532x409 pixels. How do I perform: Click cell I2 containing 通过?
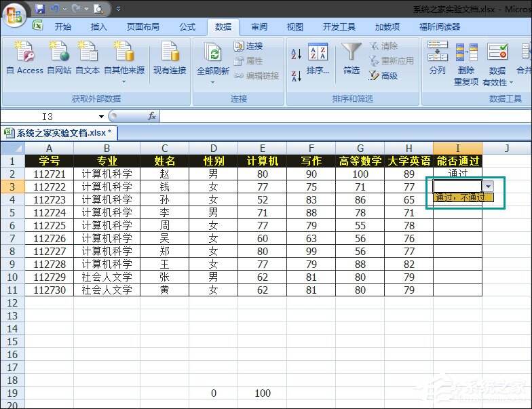click(x=457, y=174)
